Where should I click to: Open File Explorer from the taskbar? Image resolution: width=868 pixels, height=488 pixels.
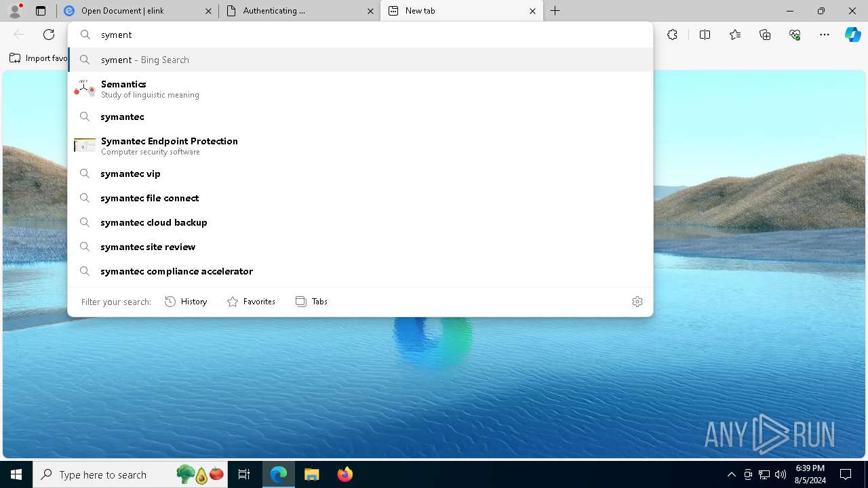pos(311,474)
